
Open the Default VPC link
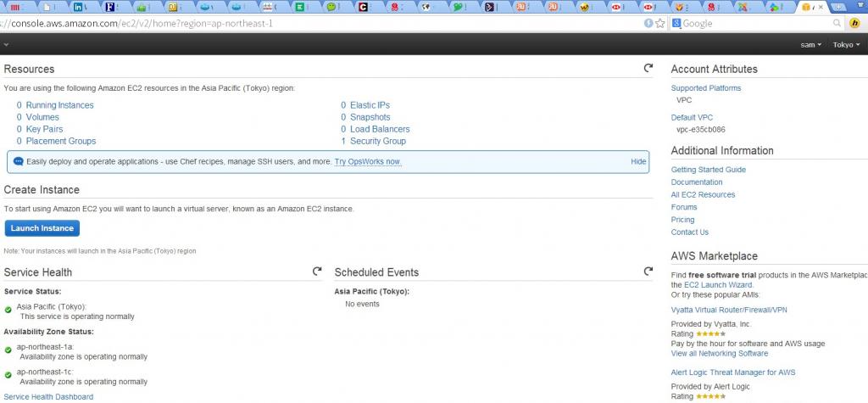click(692, 118)
